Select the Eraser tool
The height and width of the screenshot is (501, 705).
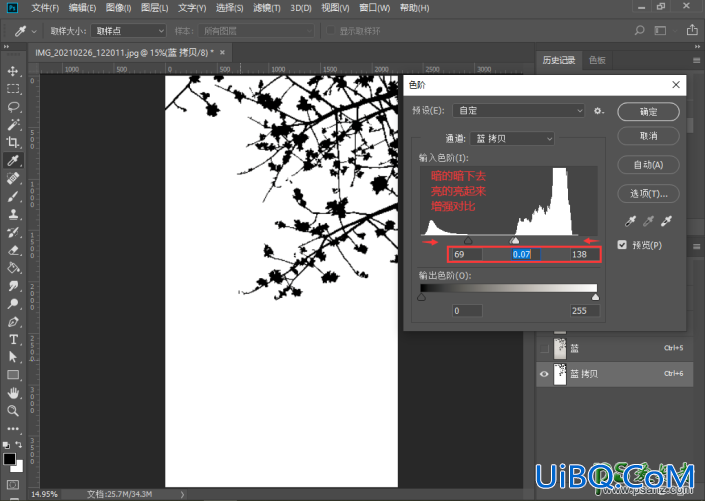tap(13, 250)
